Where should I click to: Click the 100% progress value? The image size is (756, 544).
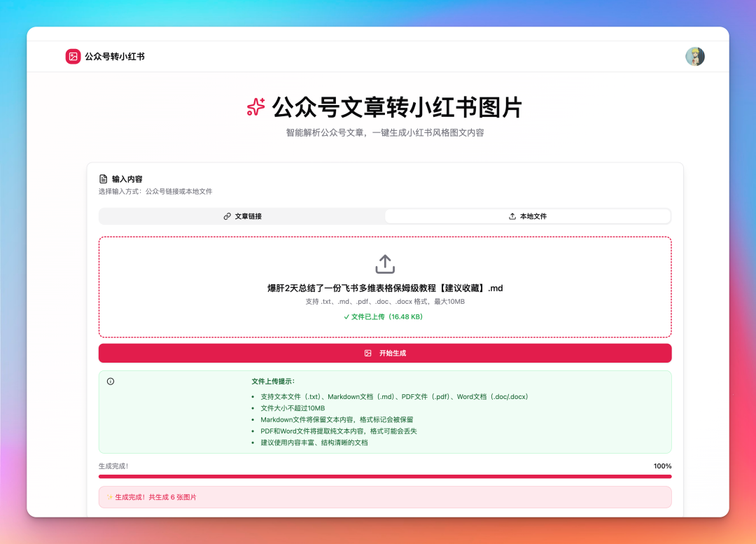[x=662, y=466]
